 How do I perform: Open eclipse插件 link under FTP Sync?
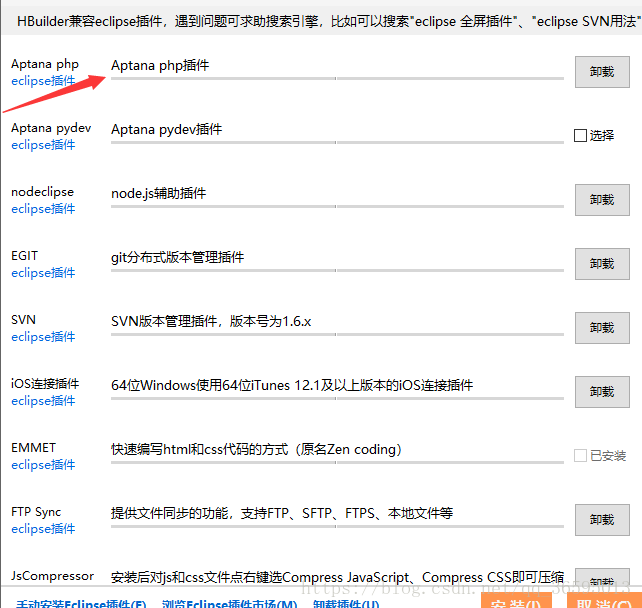click(43, 529)
